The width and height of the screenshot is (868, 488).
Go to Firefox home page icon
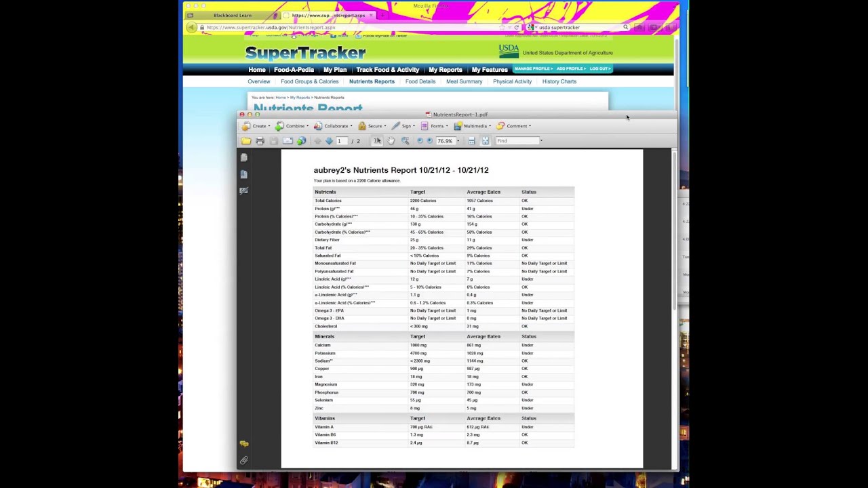(639, 28)
